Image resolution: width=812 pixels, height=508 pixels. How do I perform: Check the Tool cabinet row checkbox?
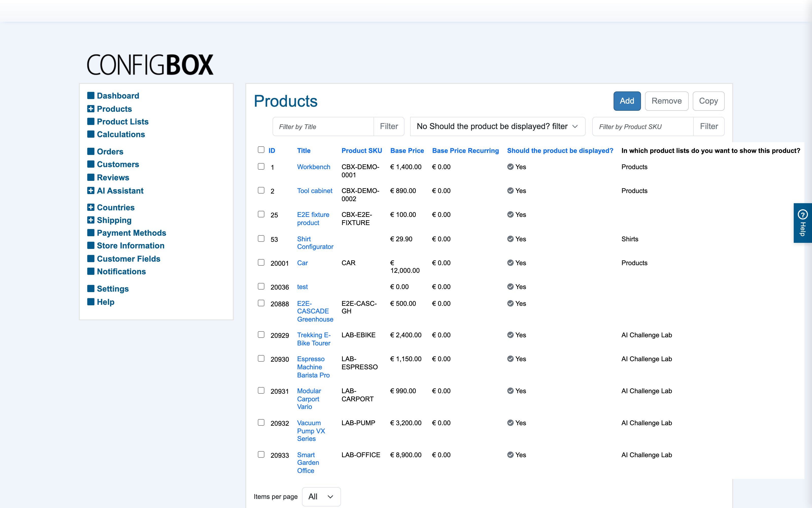tap(261, 190)
